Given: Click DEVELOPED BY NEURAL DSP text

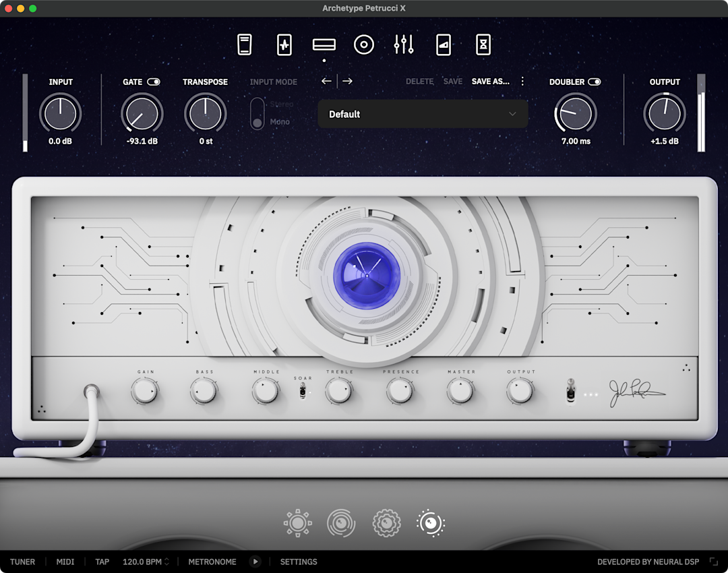Looking at the screenshot, I should (x=648, y=562).
